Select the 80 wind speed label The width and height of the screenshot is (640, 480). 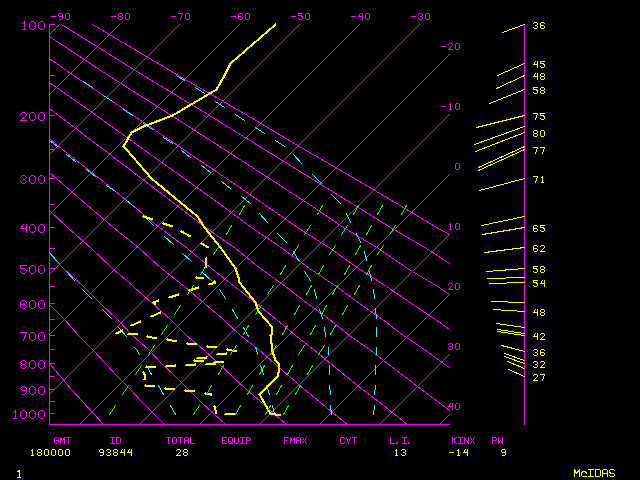[539, 134]
